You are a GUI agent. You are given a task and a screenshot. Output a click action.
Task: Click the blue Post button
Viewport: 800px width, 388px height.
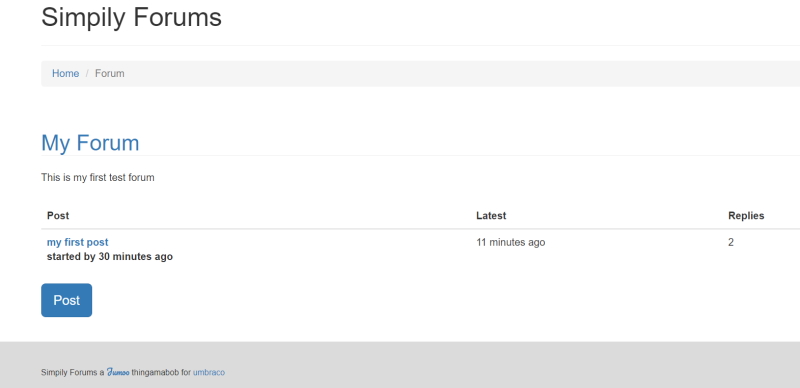(66, 300)
